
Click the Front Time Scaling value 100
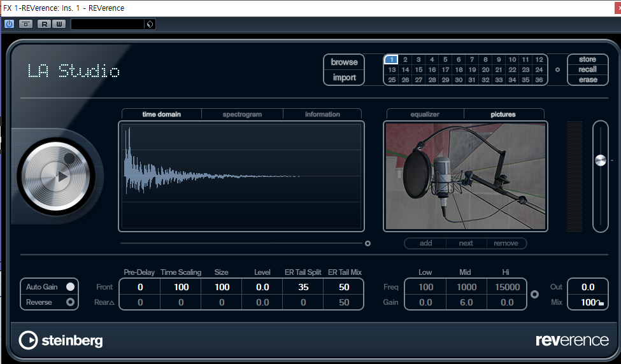181,287
